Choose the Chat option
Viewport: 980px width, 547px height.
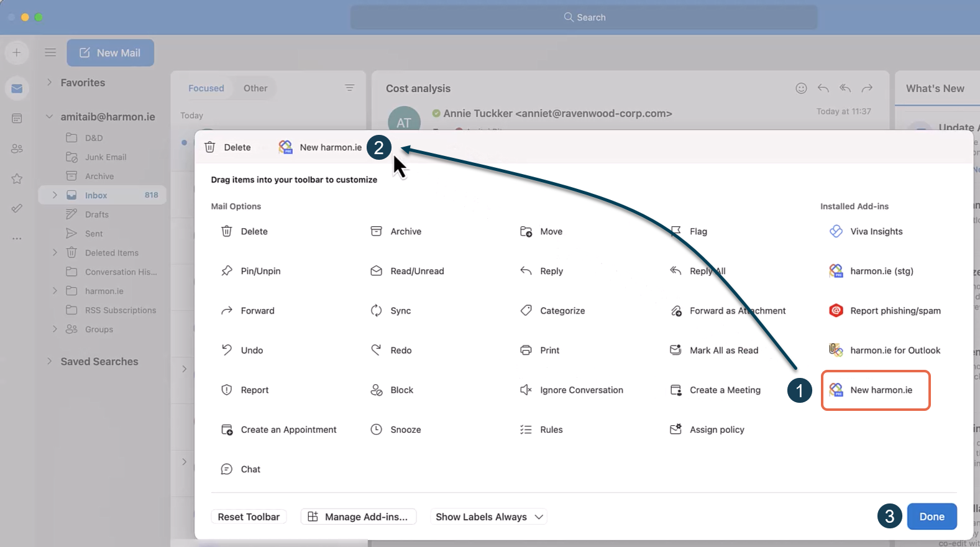[240, 469]
